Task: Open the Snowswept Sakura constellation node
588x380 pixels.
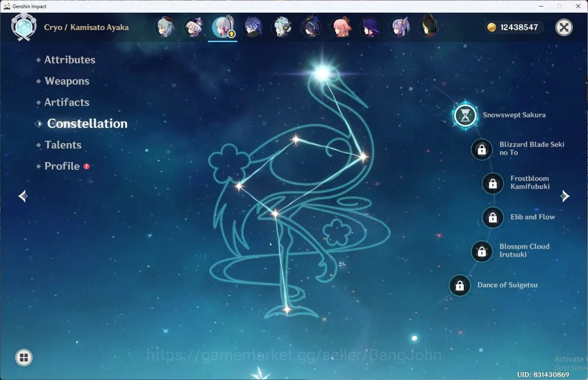Action: point(465,115)
